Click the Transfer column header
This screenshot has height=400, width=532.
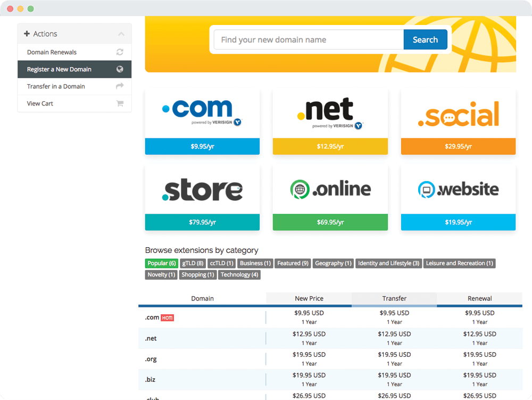click(x=394, y=298)
